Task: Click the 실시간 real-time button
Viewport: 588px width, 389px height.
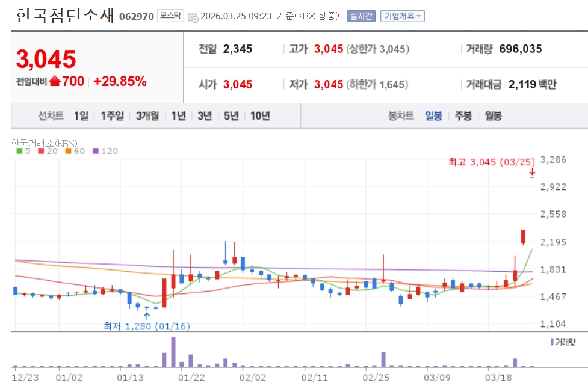Action: click(x=361, y=16)
